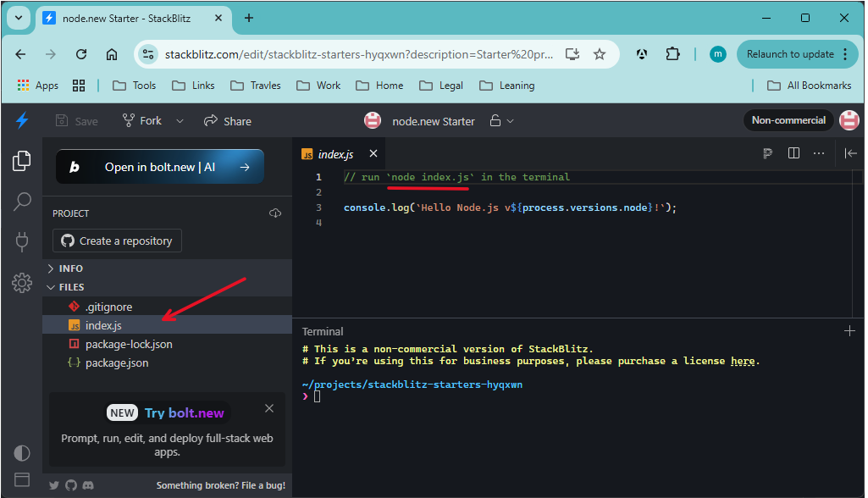This screenshot has height=498, width=868.
Task: Open the Search sidebar icon
Action: [x=21, y=201]
